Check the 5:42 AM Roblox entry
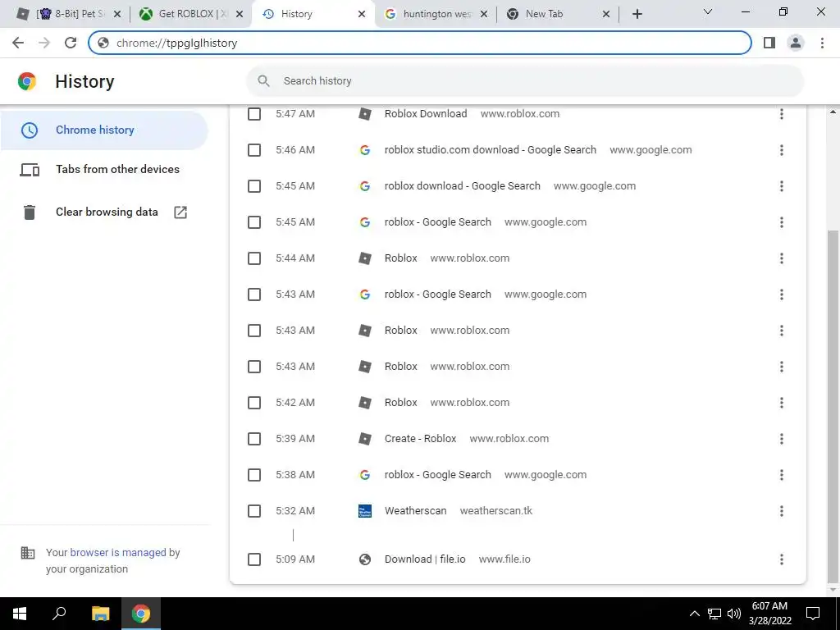The width and height of the screenshot is (840, 630). pyautogui.click(x=254, y=403)
